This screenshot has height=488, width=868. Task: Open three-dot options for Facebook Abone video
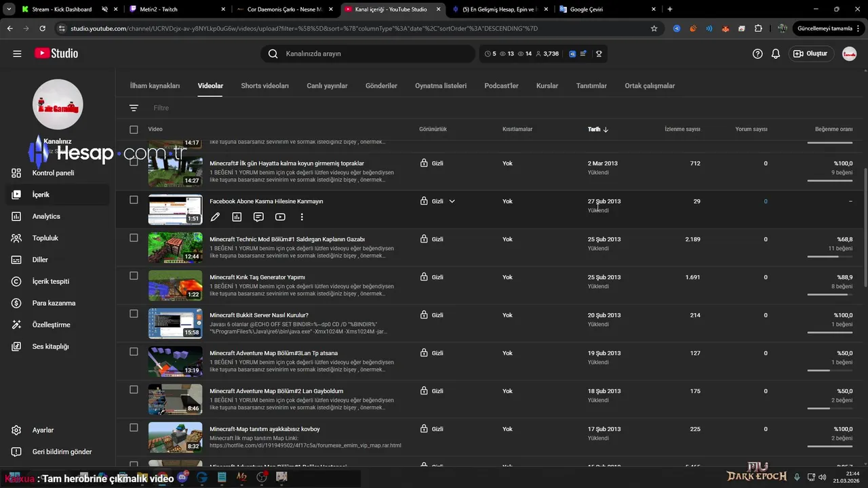point(302,217)
